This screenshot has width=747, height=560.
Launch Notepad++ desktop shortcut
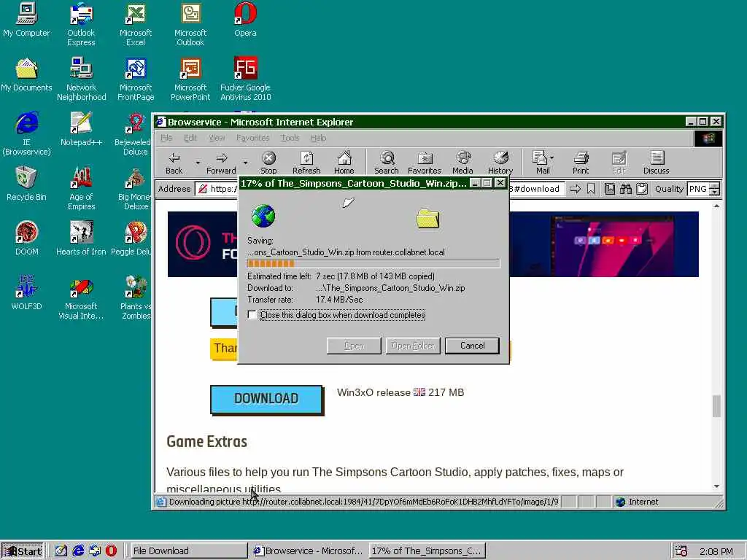click(x=81, y=129)
